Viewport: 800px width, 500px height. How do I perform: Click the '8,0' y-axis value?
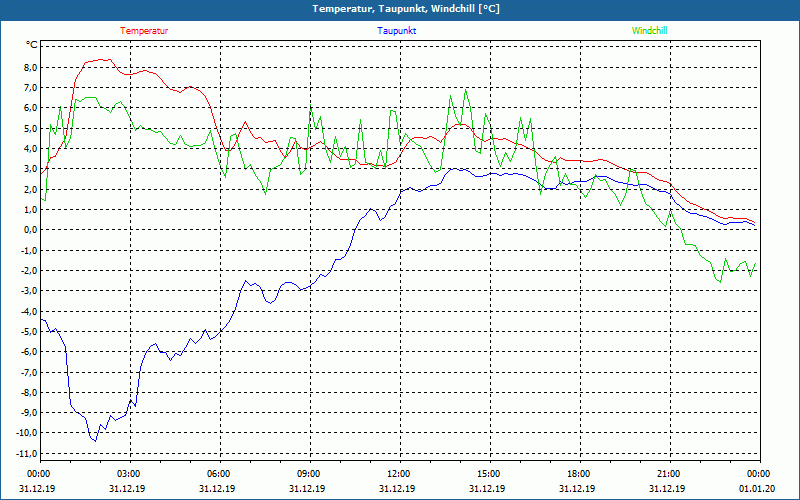[31, 67]
